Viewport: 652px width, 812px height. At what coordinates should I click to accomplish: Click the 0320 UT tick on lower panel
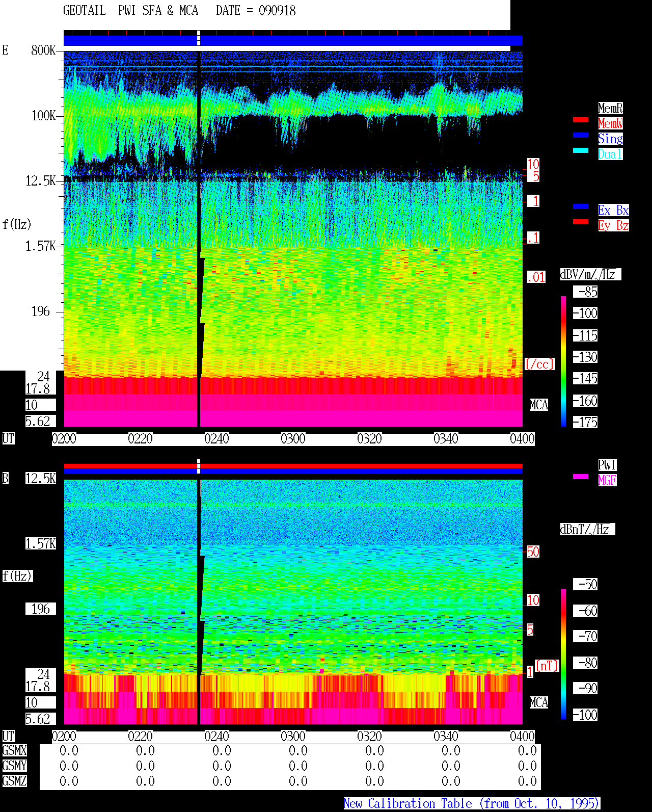pos(369,737)
